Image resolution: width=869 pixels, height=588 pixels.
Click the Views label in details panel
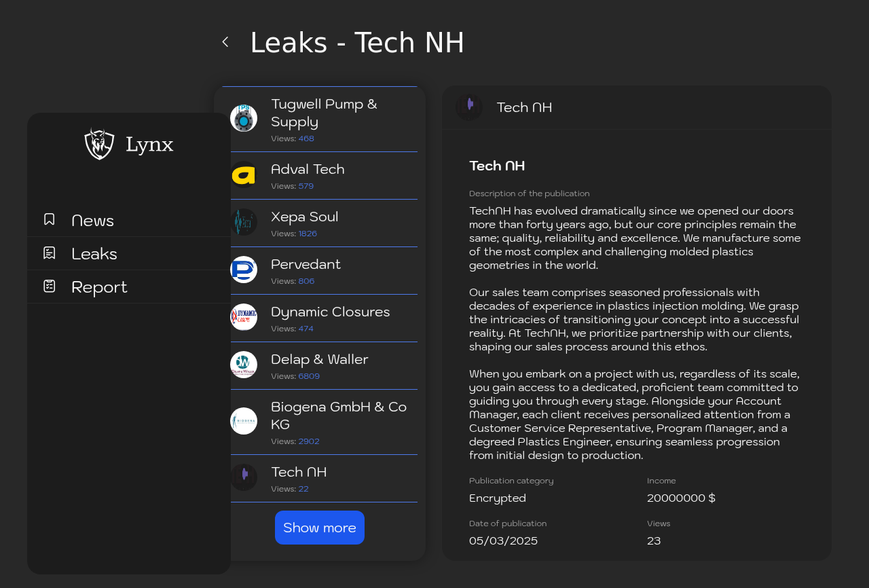[659, 523]
